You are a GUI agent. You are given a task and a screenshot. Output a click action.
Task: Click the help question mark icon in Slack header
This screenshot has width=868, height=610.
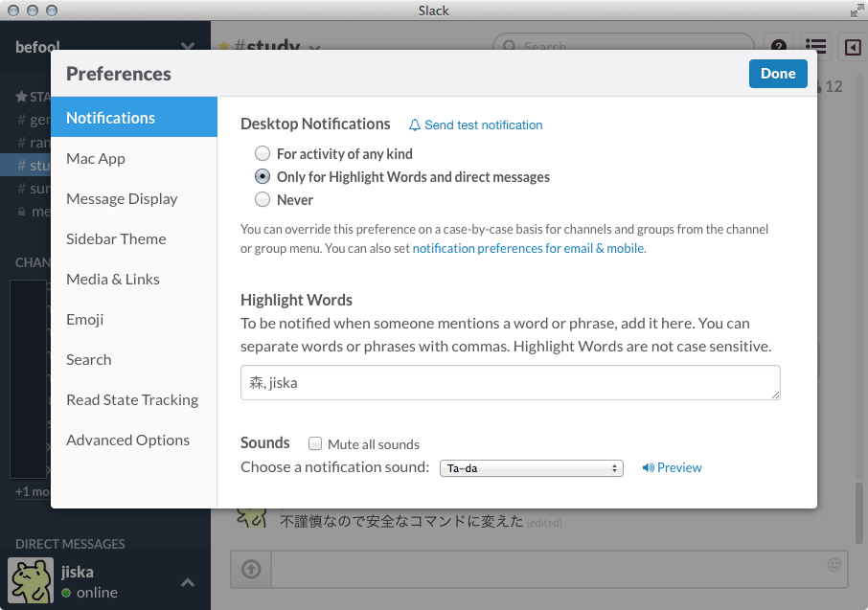click(779, 47)
